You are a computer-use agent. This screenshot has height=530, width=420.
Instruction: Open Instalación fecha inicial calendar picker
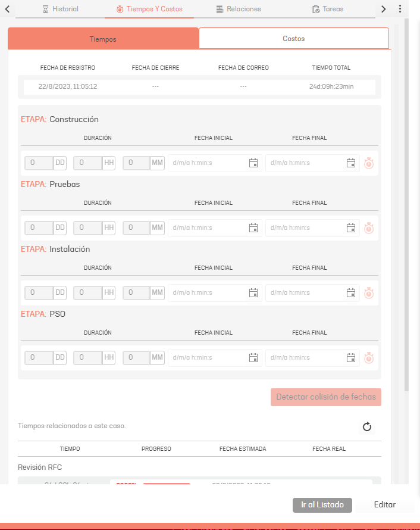(x=253, y=293)
